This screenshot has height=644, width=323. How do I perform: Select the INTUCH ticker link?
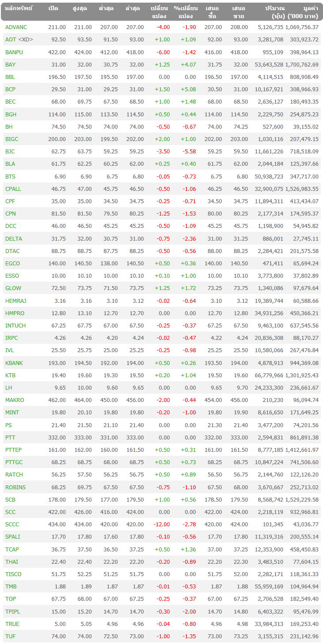click(x=15, y=326)
